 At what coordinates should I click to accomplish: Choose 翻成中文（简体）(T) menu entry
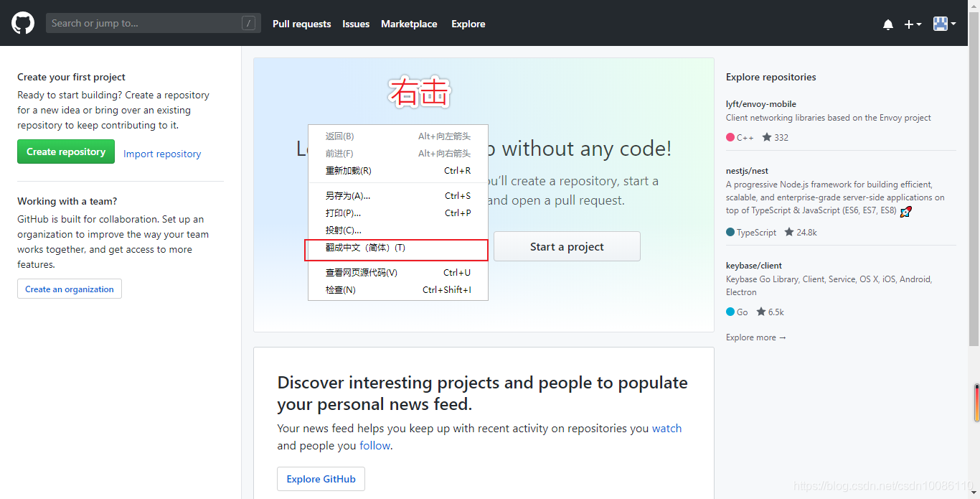click(x=398, y=248)
